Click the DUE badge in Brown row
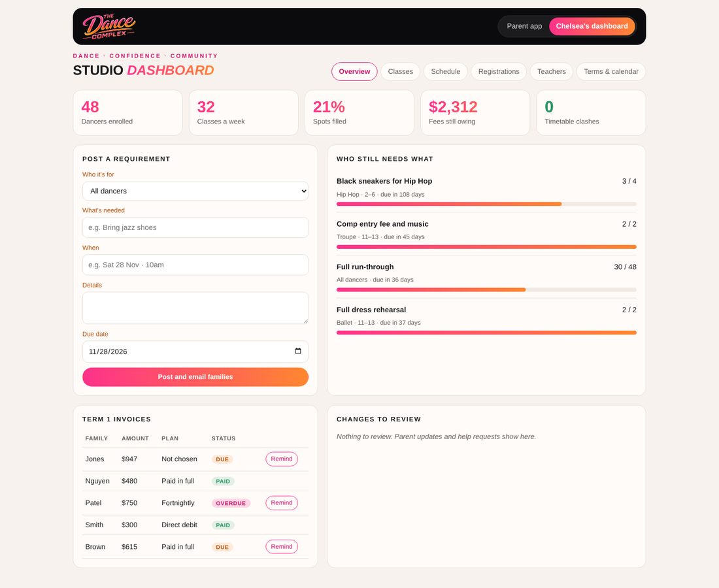The height and width of the screenshot is (588, 719). [222, 547]
